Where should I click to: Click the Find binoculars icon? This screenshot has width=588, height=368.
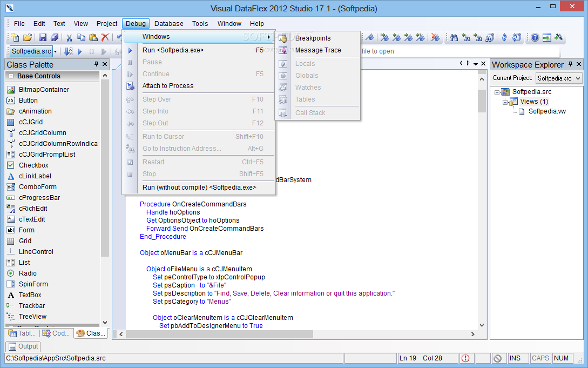[454, 37]
